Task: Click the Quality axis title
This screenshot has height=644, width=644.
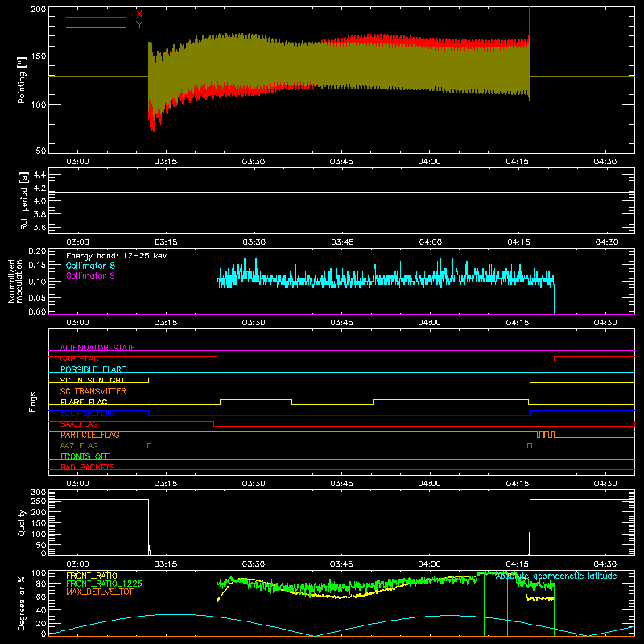Action: click(x=22, y=522)
